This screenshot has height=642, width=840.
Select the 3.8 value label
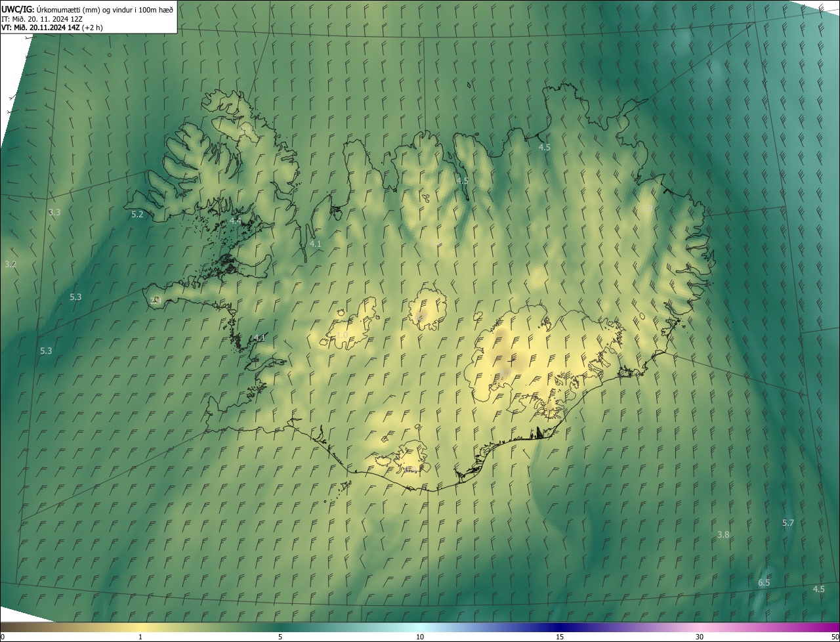(723, 535)
